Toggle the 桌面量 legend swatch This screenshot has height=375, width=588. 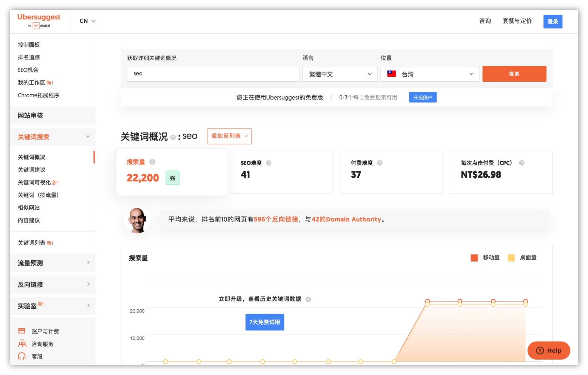511,258
